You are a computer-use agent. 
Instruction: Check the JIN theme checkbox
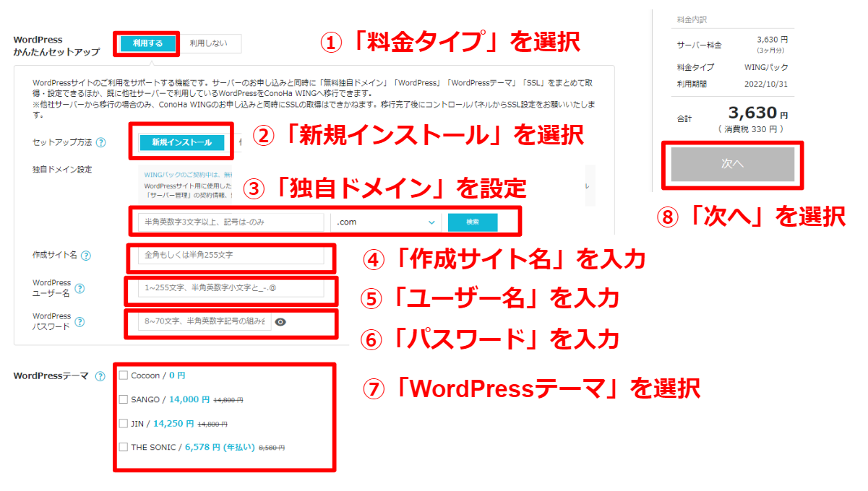(x=124, y=423)
